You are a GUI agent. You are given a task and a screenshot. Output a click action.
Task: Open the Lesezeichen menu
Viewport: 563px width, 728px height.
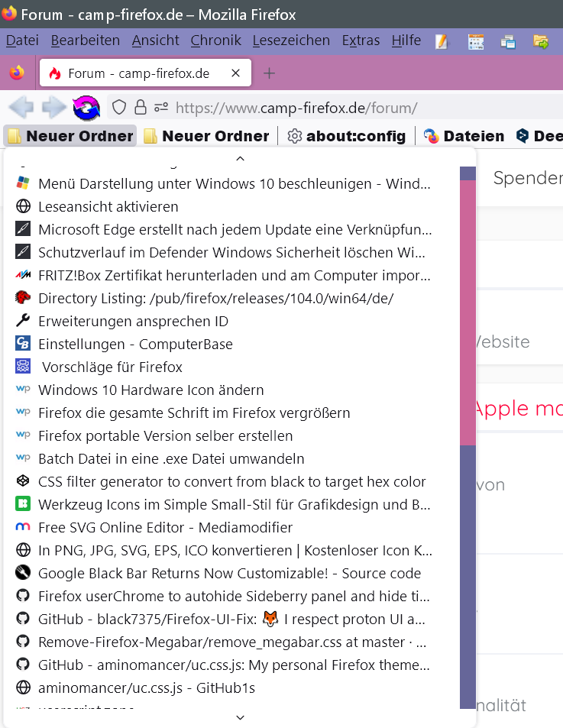291,40
